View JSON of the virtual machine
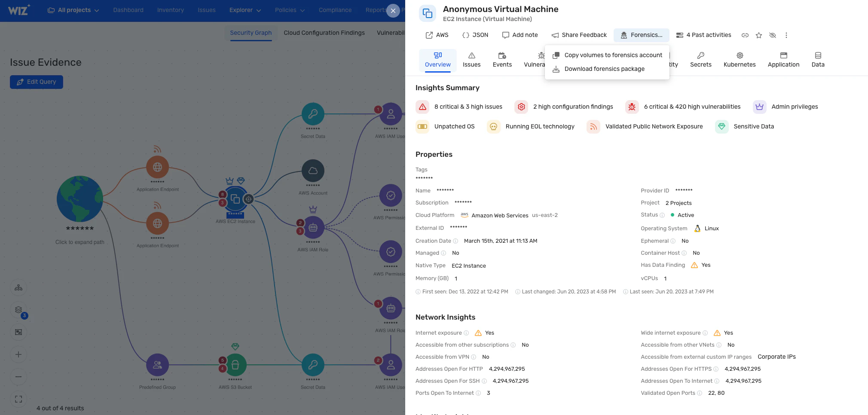 tap(475, 35)
